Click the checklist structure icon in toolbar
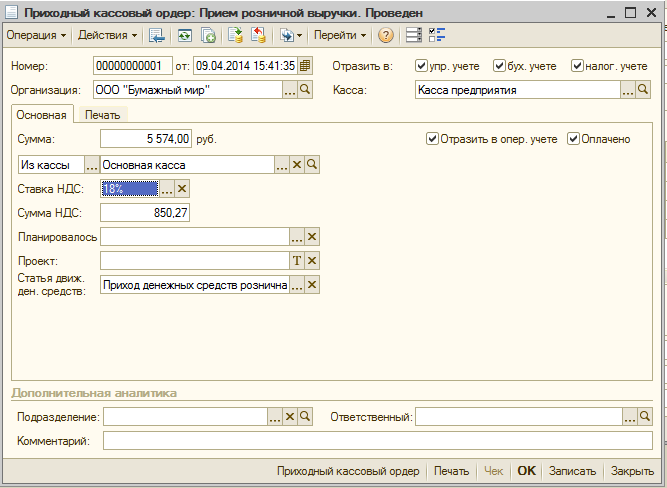Viewport: 667px width, 488px height. [x=437, y=35]
